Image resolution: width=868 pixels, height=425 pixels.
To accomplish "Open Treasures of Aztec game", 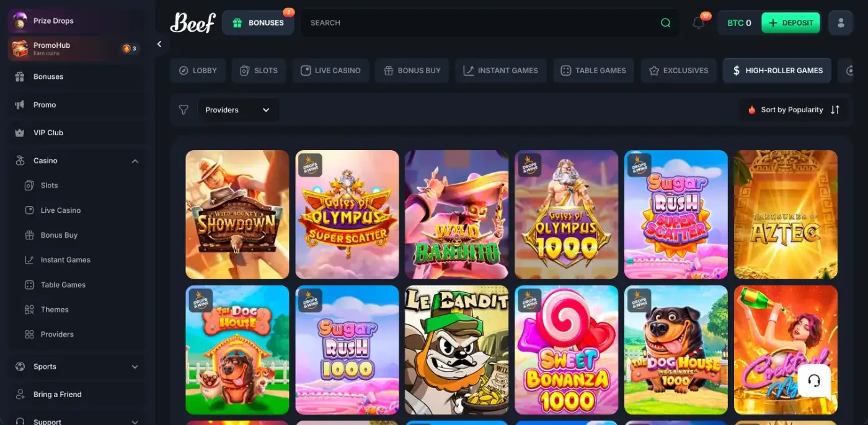I will click(786, 215).
